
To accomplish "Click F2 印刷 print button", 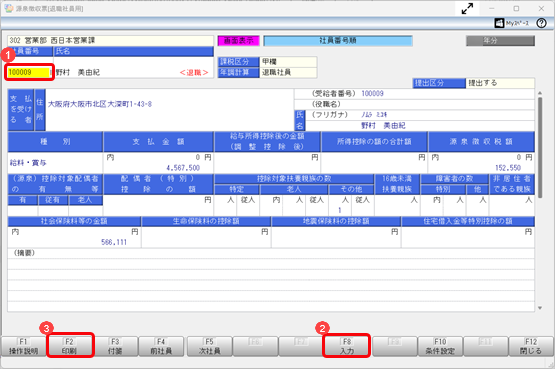I will [x=70, y=346].
